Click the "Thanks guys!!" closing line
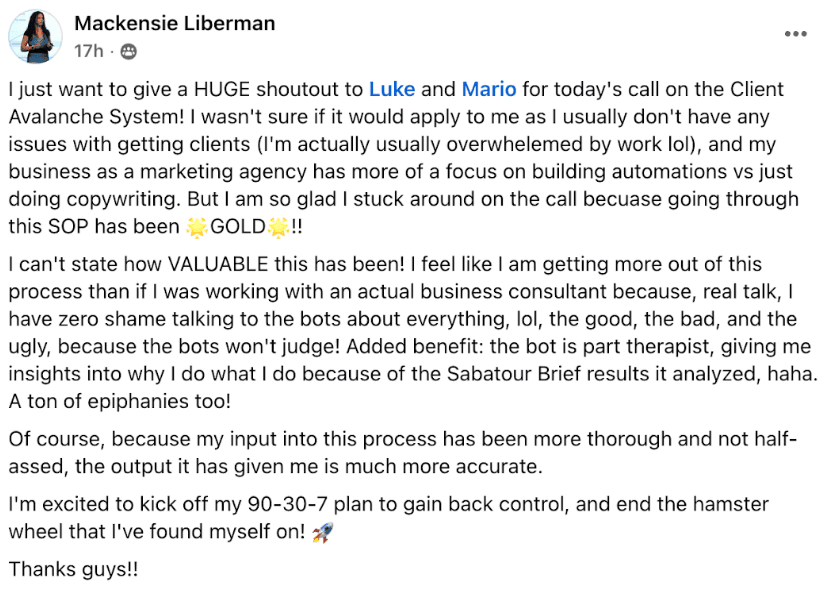This screenshot has width=833, height=597. pos(73,569)
